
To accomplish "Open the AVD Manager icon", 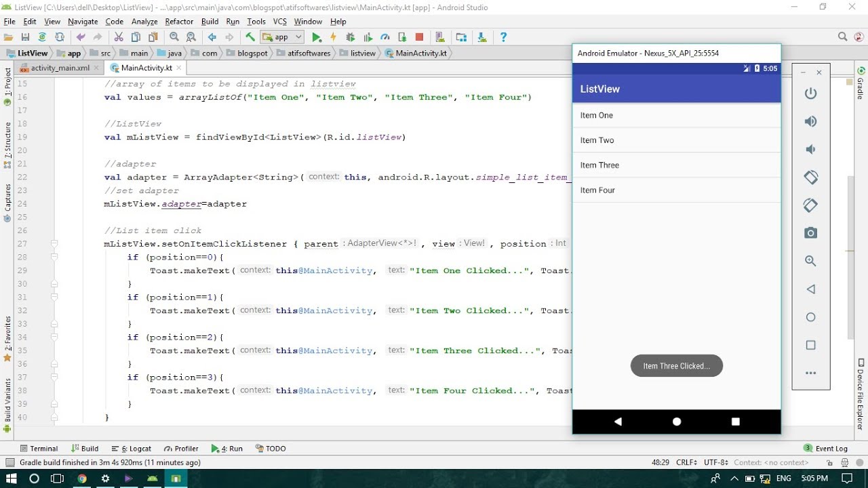I will coord(439,37).
